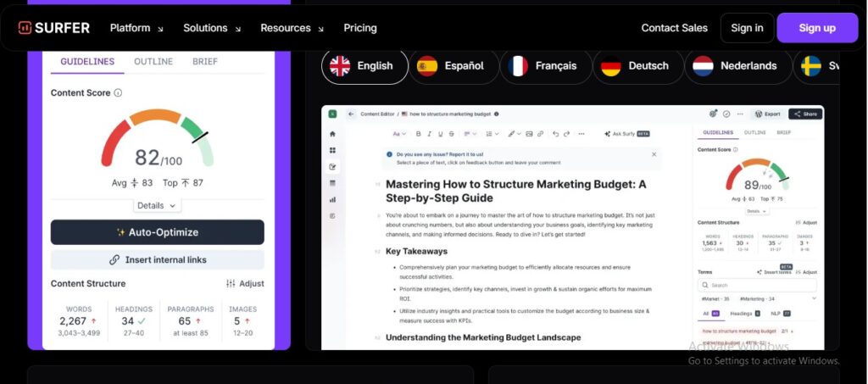The width and height of the screenshot is (868, 384).
Task: Toggle underline formatting in the editor toolbar
Action: coord(441,134)
